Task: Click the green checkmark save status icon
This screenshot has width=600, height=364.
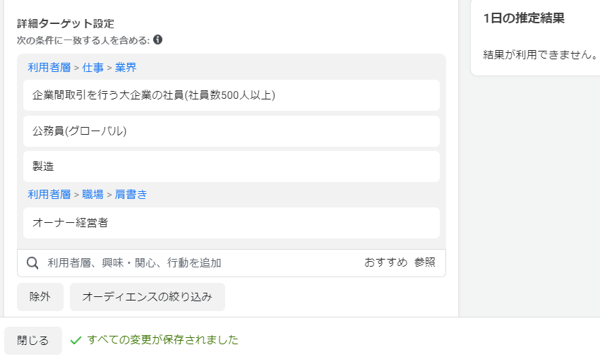Action: pyautogui.click(x=76, y=340)
